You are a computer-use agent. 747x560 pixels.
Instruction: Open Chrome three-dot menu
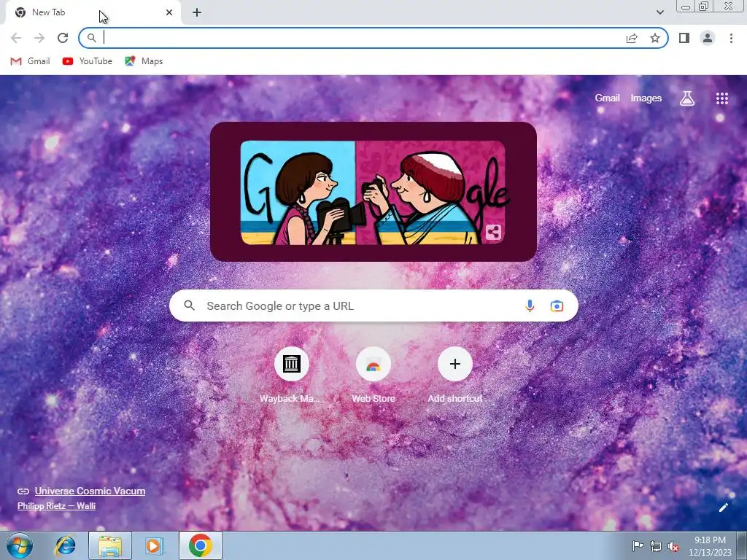[x=731, y=38]
